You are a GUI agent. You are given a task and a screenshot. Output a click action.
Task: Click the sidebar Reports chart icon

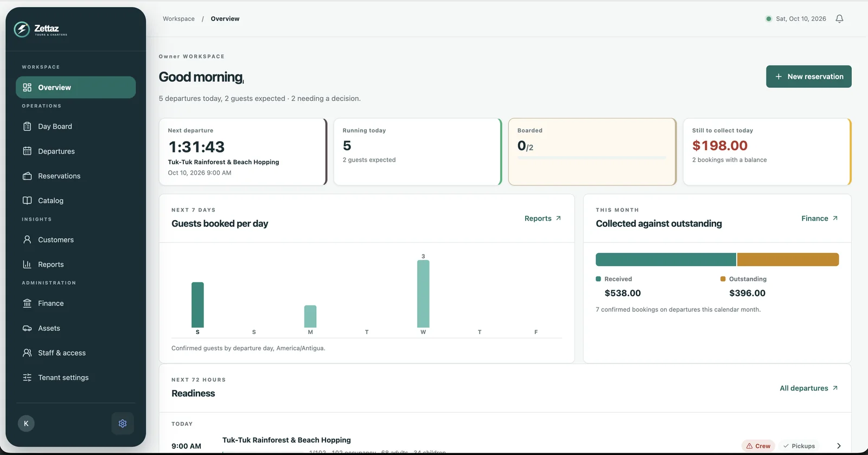27,264
